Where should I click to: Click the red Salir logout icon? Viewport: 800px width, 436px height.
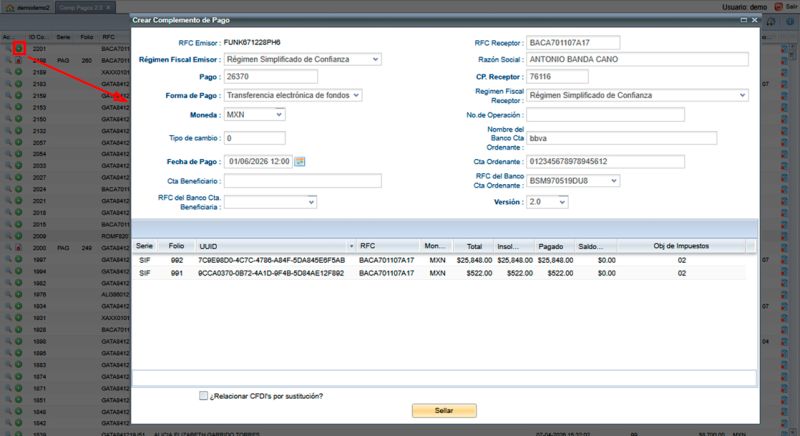779,7
